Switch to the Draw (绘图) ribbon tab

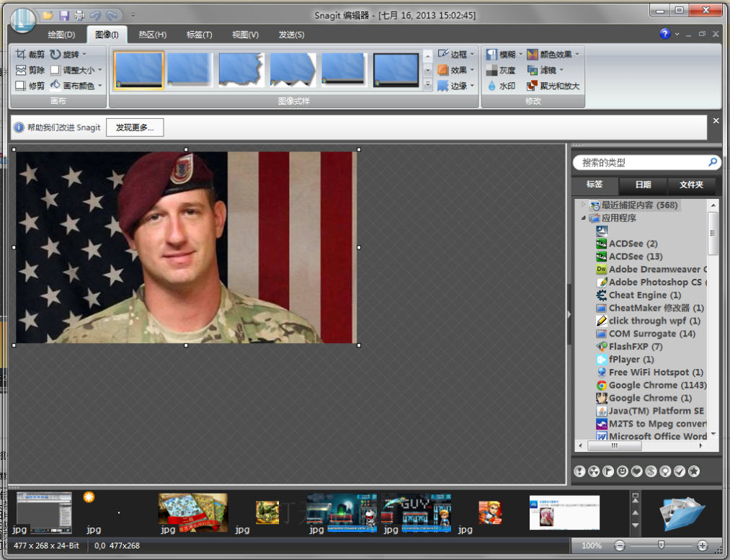(x=61, y=35)
